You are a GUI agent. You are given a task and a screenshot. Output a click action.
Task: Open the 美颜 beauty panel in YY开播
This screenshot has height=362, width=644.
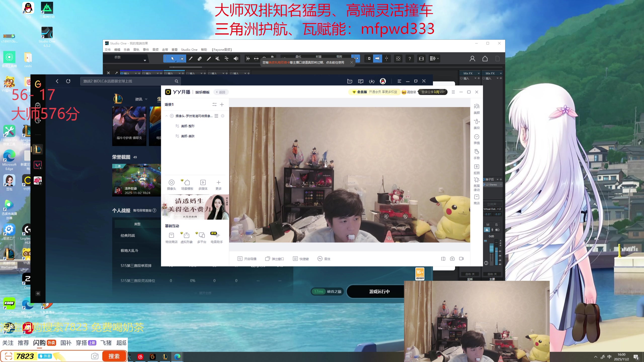point(477,108)
